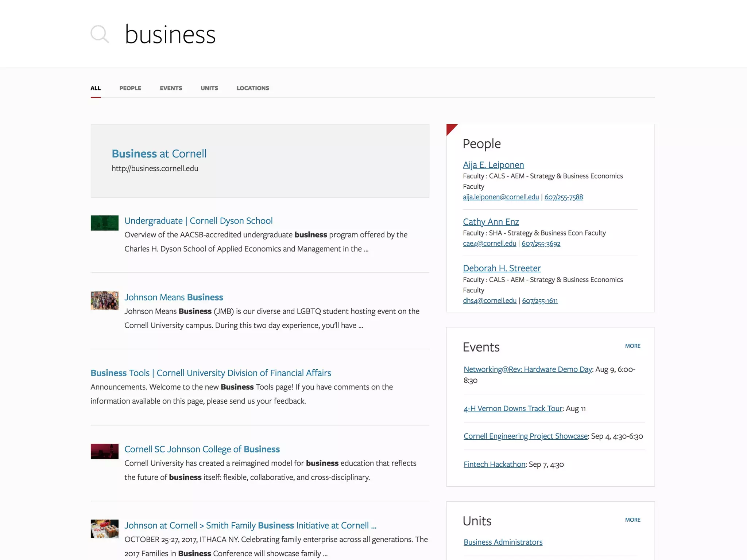Select the Locations tab

[x=253, y=88]
